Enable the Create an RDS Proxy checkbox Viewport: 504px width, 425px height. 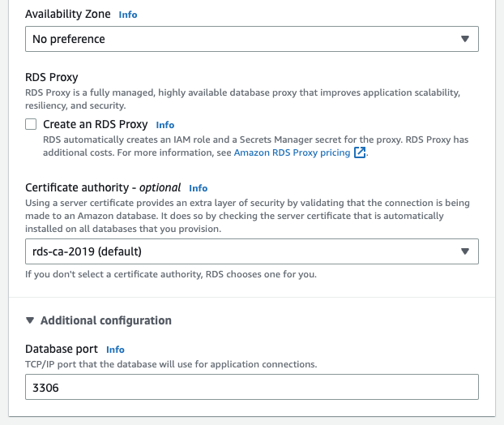[x=31, y=124]
